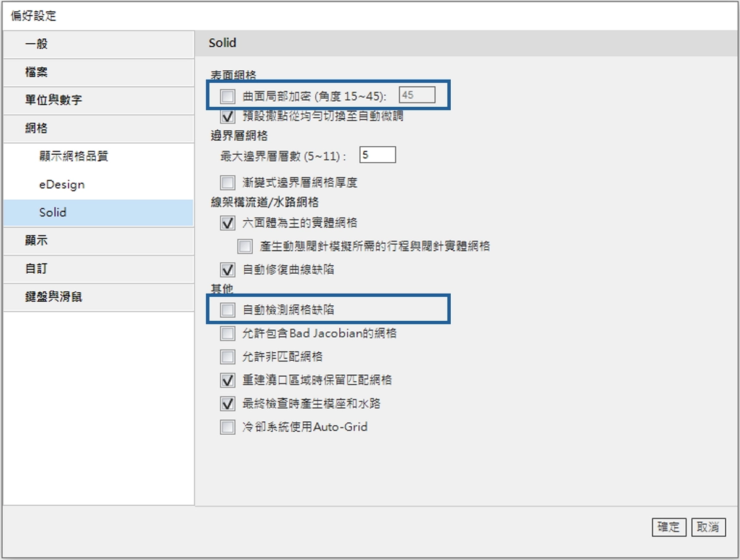Open the 一般 settings category
This screenshot has height=560, width=740.
click(x=99, y=44)
